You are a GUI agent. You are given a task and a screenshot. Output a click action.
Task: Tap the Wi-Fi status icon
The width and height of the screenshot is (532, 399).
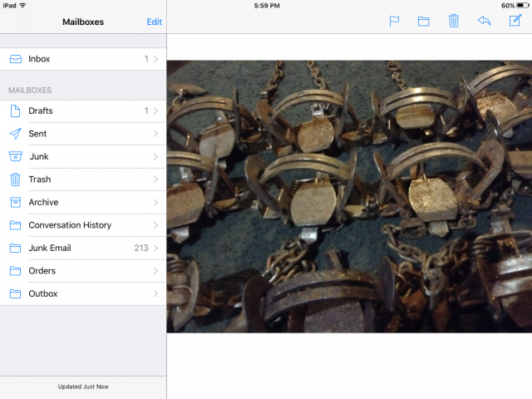click(x=22, y=6)
